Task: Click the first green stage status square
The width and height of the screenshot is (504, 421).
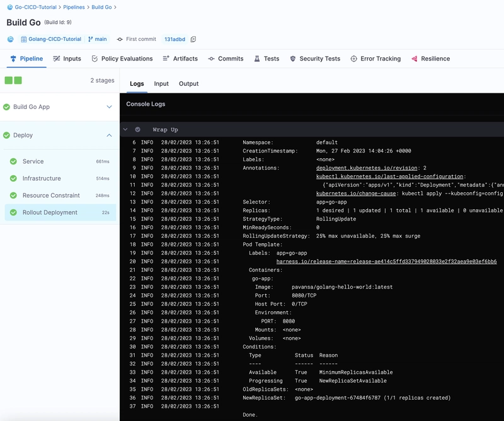Action: [x=9, y=81]
